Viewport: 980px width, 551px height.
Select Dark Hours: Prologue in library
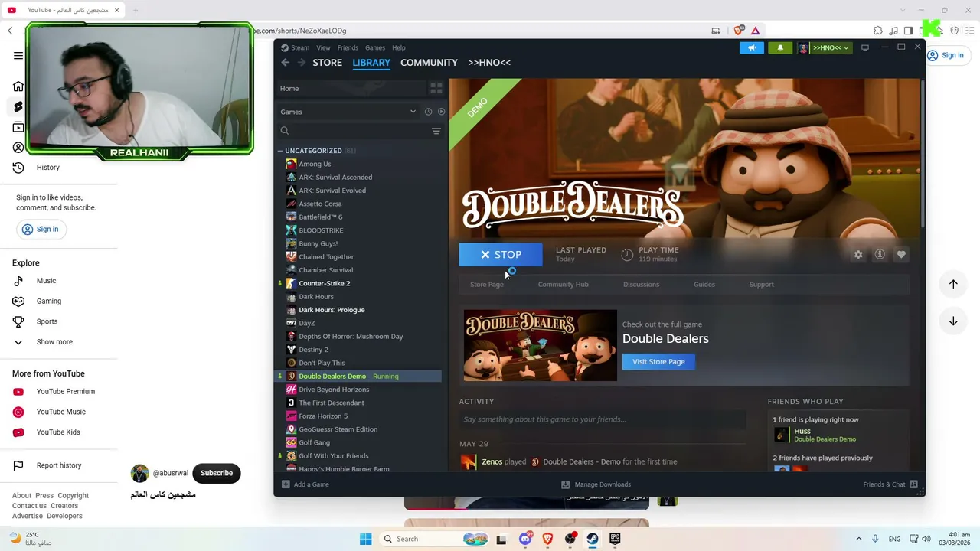[x=332, y=310]
